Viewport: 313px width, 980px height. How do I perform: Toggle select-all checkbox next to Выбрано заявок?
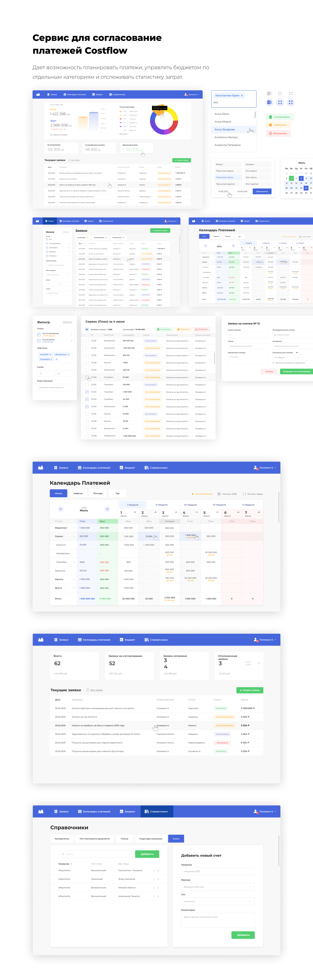click(x=87, y=330)
